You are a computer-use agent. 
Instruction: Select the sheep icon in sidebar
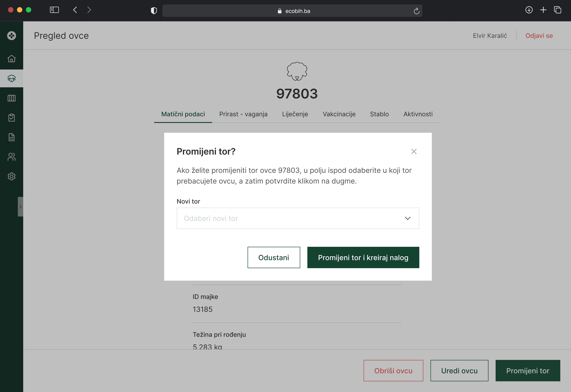pyautogui.click(x=12, y=78)
